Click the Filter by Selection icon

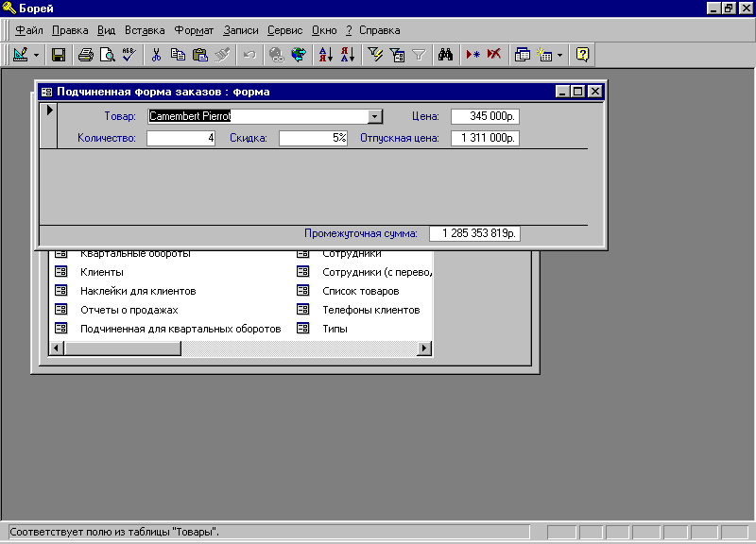point(375,55)
